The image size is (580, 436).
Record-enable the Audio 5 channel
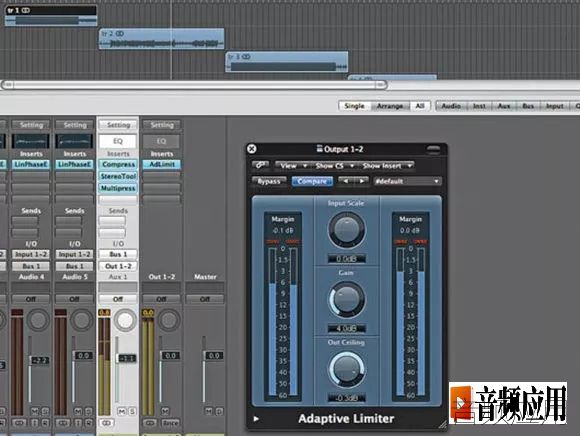[89, 422]
